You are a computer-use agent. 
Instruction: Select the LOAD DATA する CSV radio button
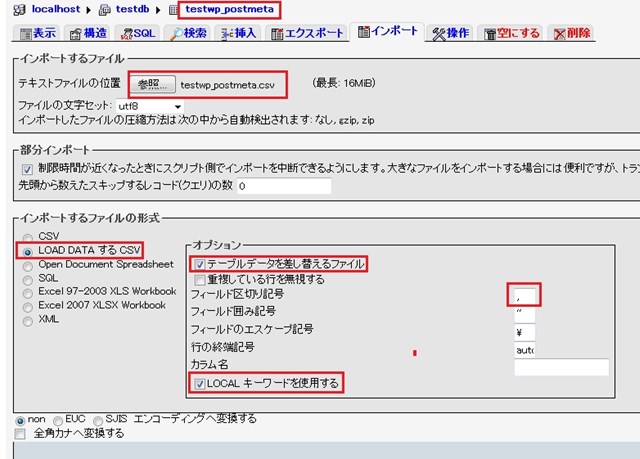[27, 250]
